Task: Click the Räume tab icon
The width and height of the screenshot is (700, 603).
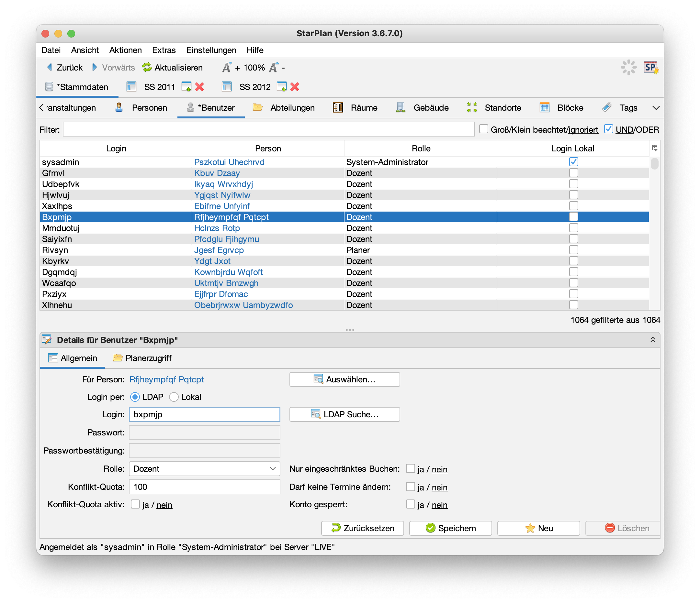Action: [338, 108]
